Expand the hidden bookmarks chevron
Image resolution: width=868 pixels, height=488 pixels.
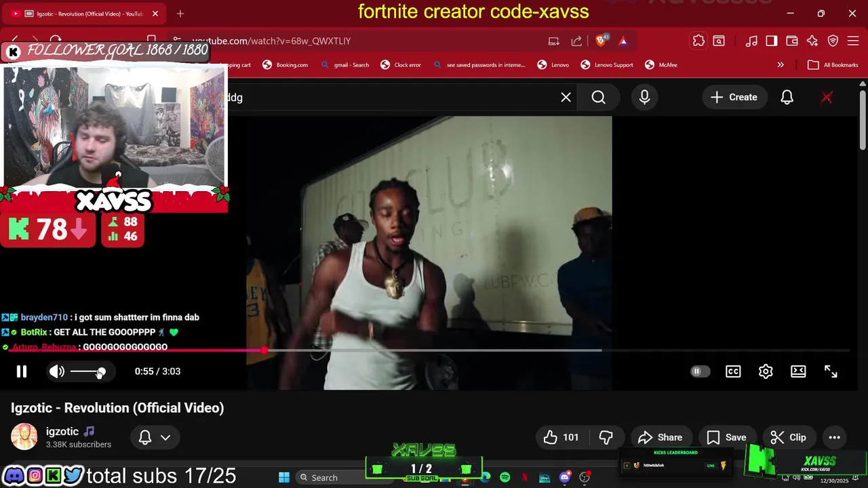781,65
